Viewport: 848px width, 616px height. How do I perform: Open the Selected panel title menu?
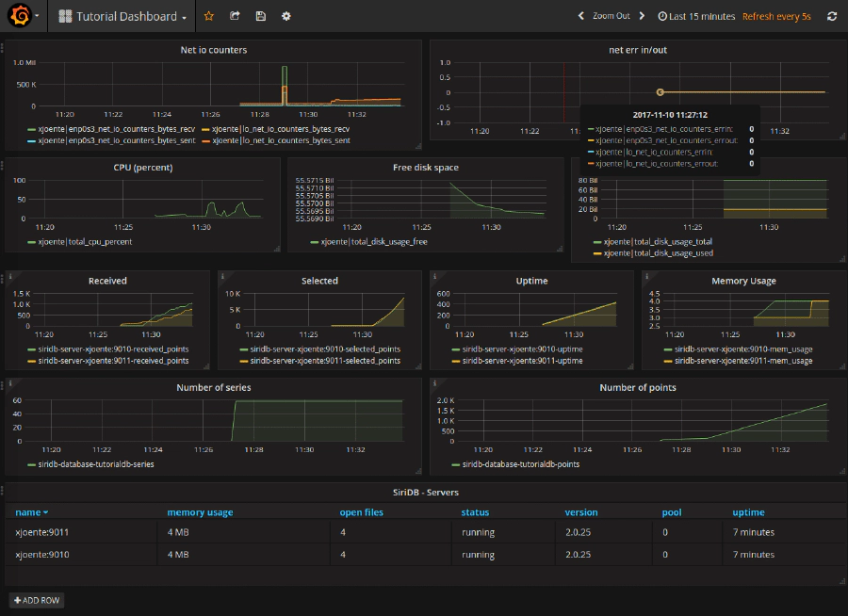pos(319,281)
